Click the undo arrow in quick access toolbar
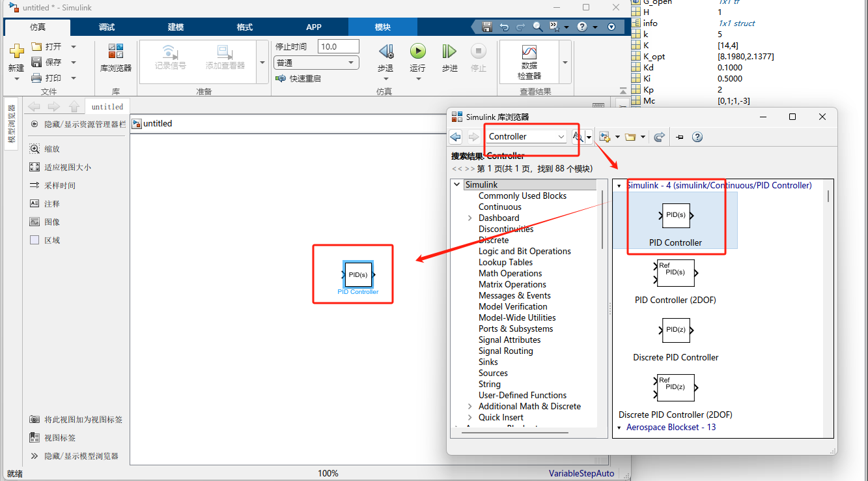This screenshot has width=868, height=481. [x=503, y=27]
